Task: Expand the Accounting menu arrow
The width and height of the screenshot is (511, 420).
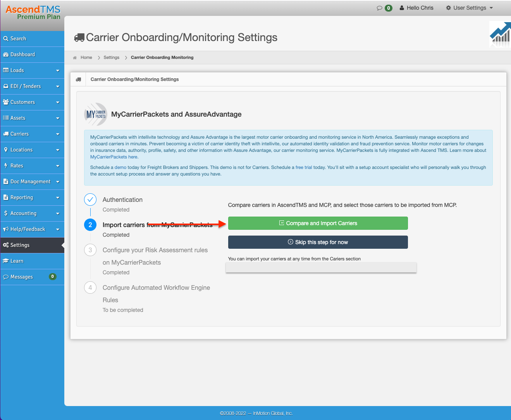Action: pyautogui.click(x=58, y=213)
